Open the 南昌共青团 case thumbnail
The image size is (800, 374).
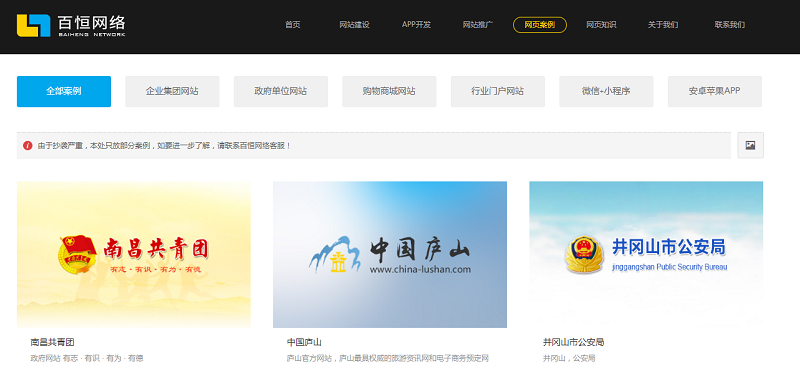134,254
